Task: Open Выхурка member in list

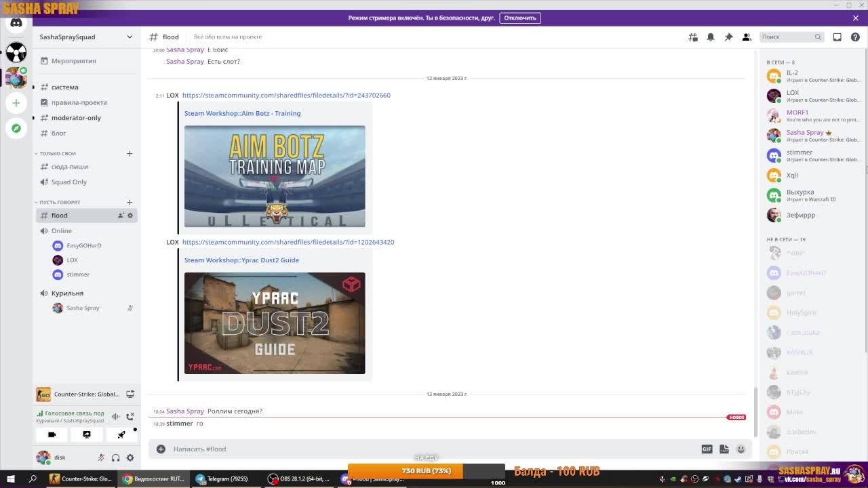Action: coord(811,195)
